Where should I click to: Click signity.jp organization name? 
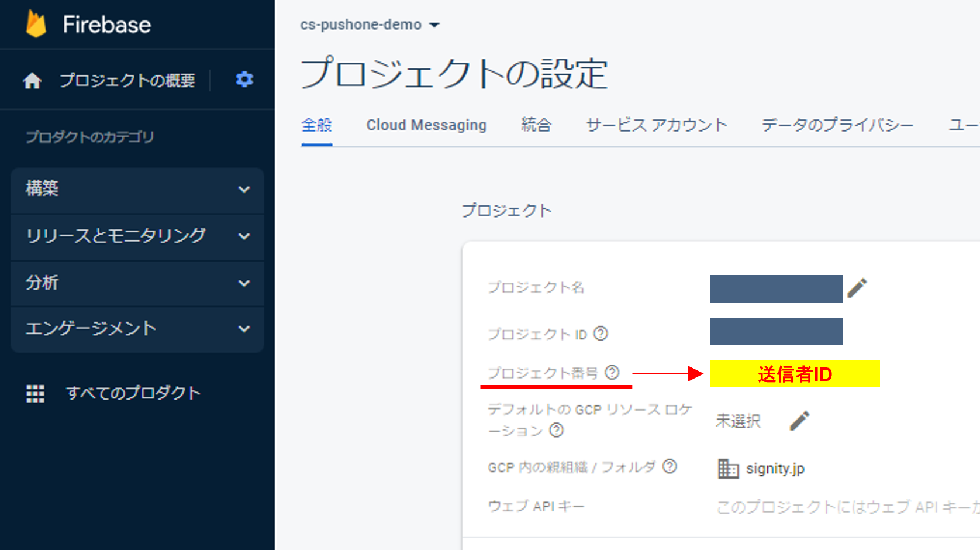point(775,469)
